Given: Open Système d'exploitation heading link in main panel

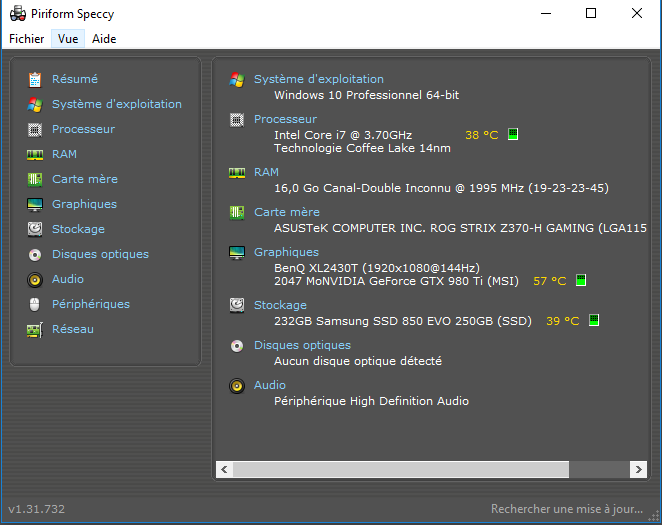Looking at the screenshot, I should coord(319,79).
